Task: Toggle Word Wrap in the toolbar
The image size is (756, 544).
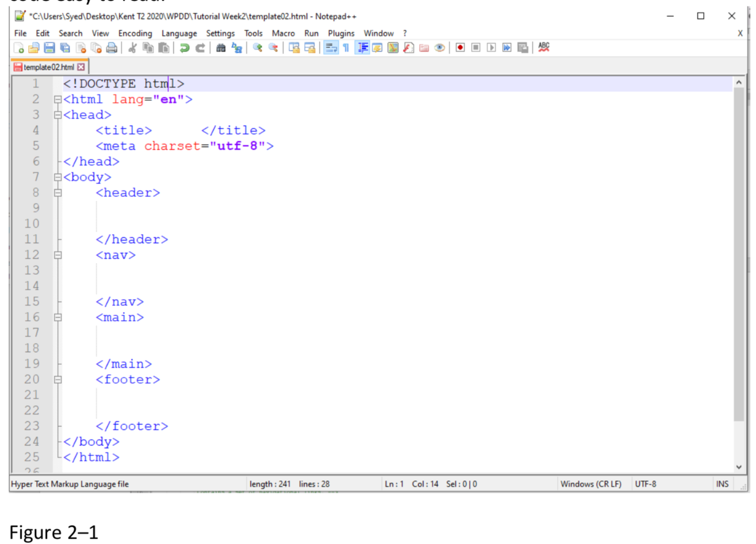Action: click(x=331, y=48)
